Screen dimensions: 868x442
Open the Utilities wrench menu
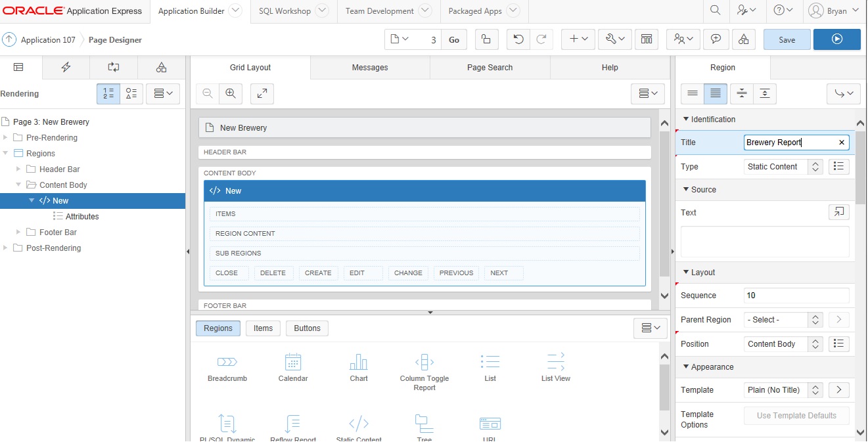click(614, 39)
